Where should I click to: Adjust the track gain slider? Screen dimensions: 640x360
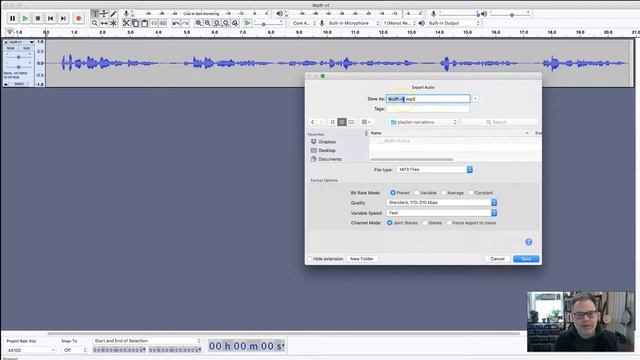(x=18, y=57)
